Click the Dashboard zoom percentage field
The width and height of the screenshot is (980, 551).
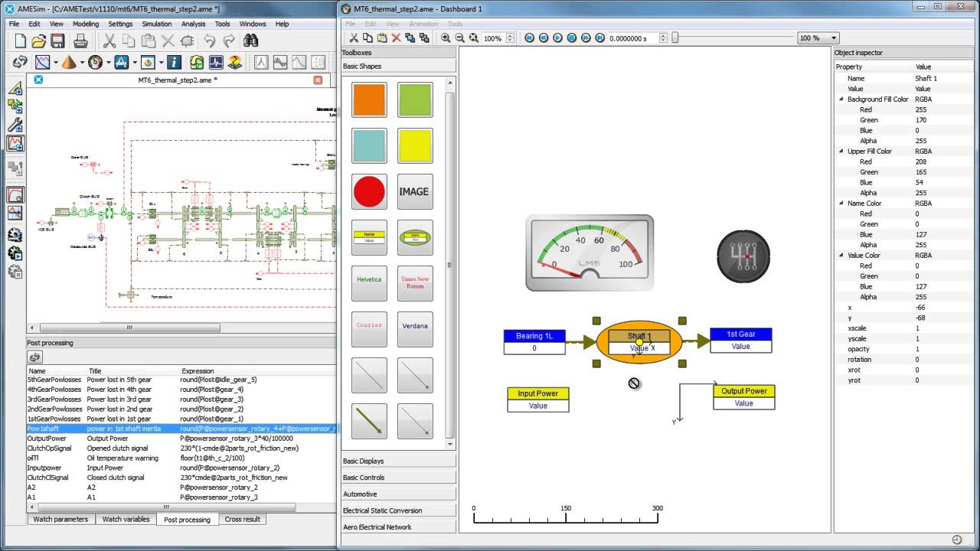[493, 38]
